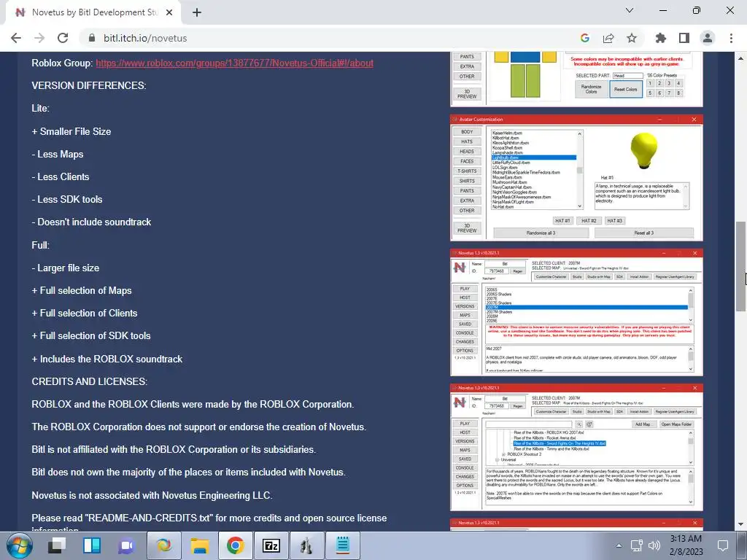Open the network status tray icon
This screenshot has height=560, width=747.
pos(636,545)
